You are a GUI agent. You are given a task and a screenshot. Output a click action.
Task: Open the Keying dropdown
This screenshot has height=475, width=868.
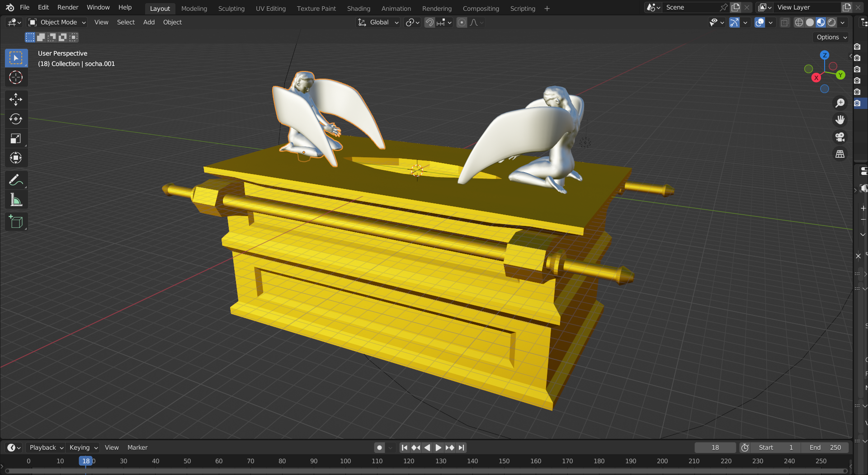point(83,447)
